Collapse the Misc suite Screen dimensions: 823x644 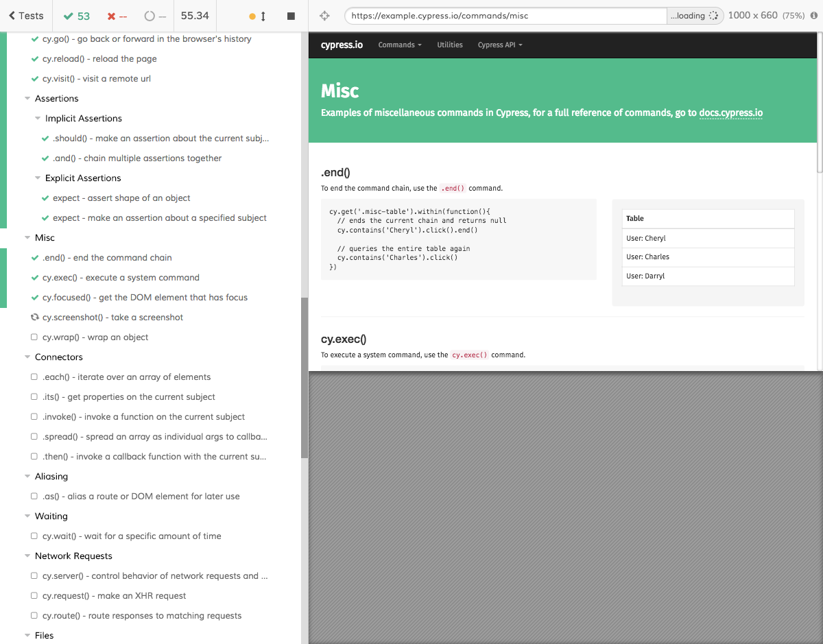pos(28,238)
